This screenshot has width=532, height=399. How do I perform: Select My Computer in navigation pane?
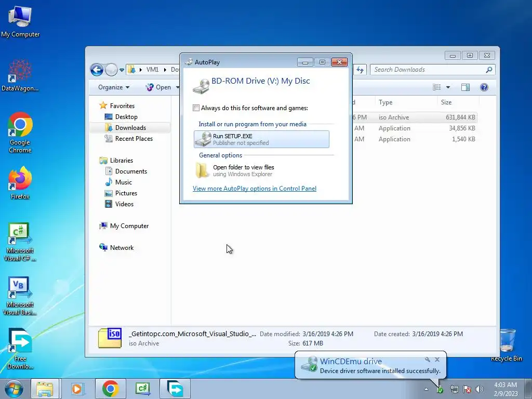tap(124, 226)
